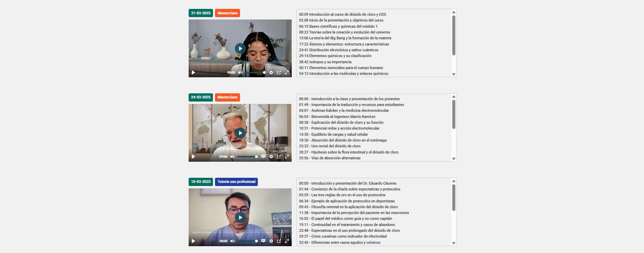Screen dimensions: 644x253
Task: Click the 10-03-2025 date badge
Action: tap(201, 182)
